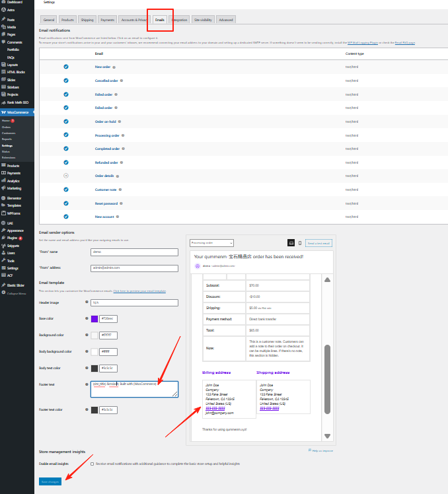Switch to the Advanced settings tab
Viewport: 448px width, 494px height.
[226, 20]
